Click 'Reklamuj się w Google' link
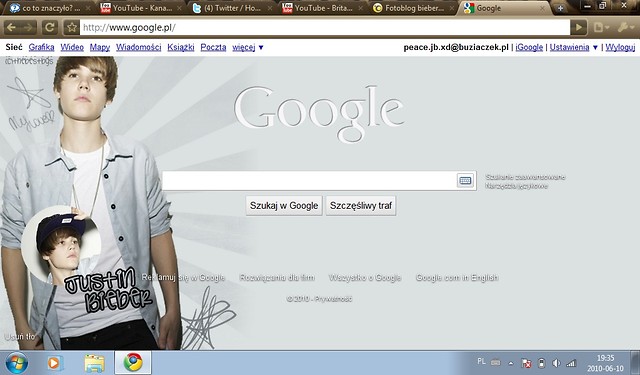This screenshot has width=640, height=375. tap(183, 277)
